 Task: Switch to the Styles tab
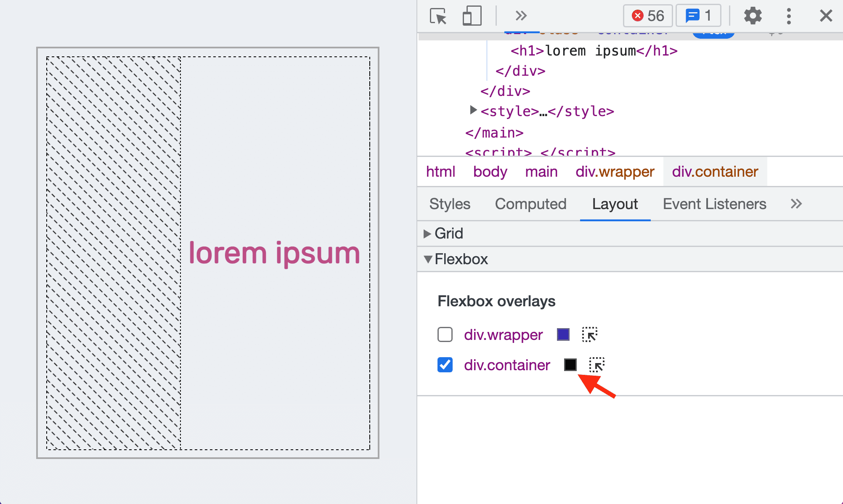[451, 203]
